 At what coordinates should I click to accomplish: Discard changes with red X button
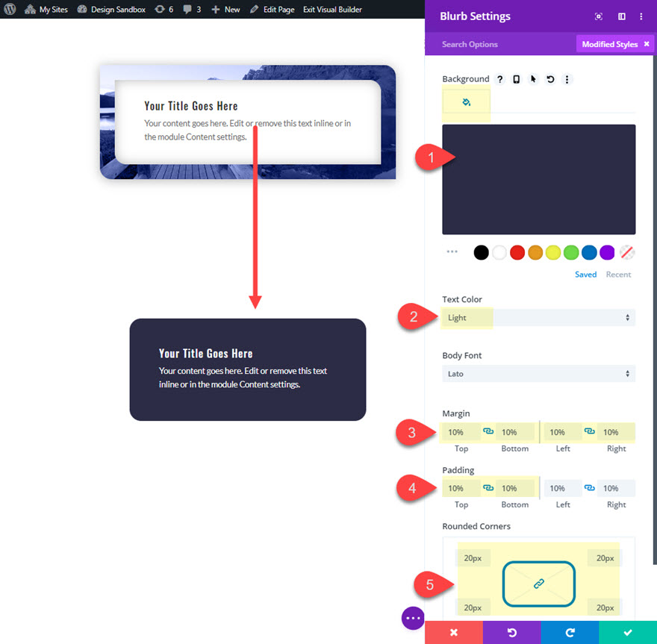(454, 632)
